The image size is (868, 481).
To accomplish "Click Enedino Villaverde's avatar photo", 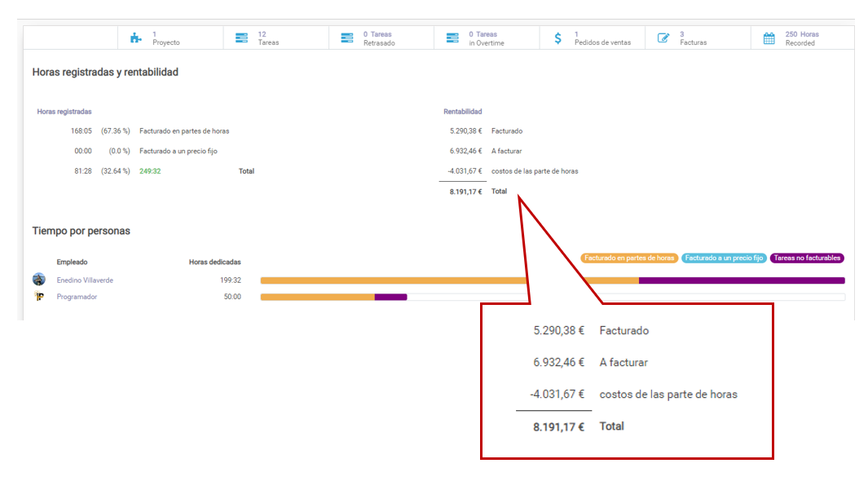I will 39,280.
